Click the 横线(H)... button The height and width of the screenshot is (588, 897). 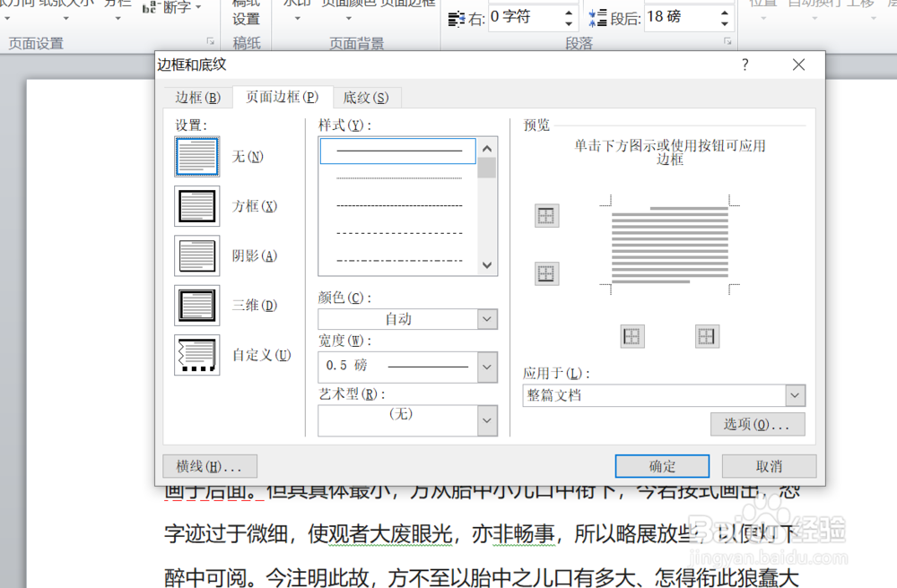(x=209, y=466)
